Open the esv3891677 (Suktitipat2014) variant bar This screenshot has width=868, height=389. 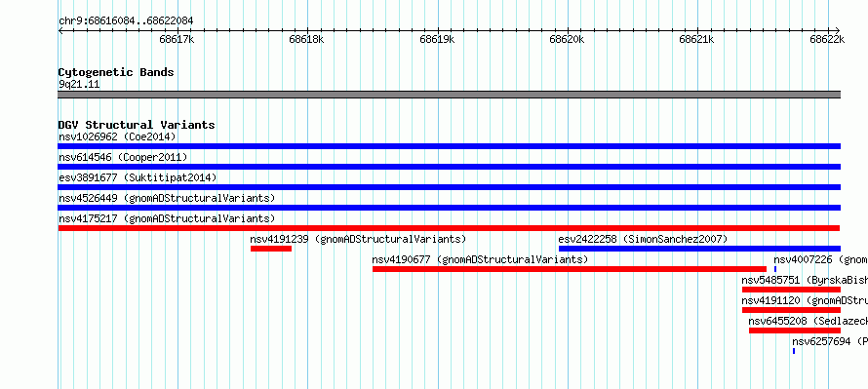[449, 187]
